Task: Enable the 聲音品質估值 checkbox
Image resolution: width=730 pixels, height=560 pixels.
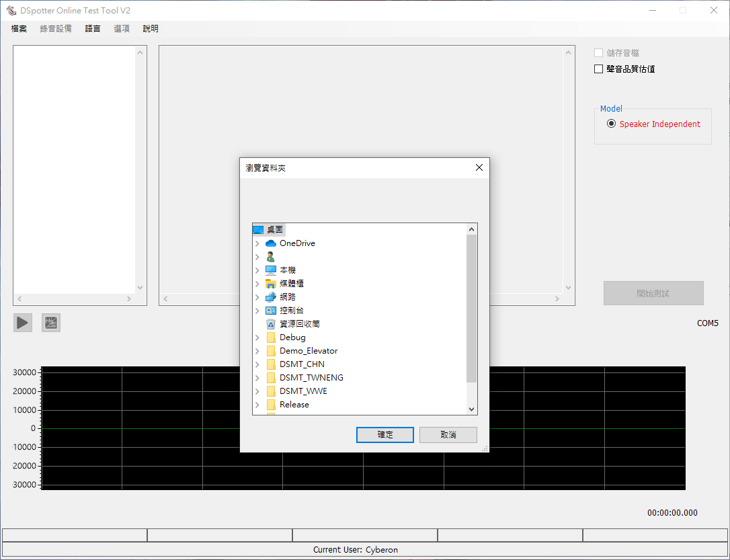Action: coord(599,69)
